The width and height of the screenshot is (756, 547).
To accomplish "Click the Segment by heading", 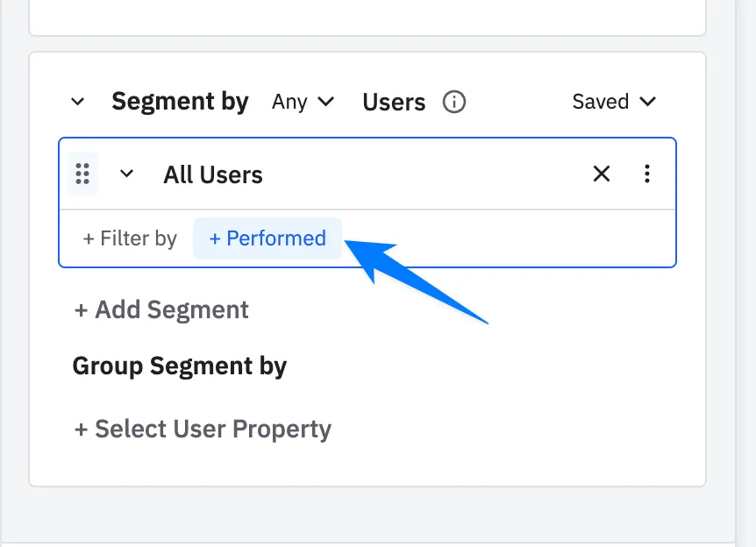I will [x=180, y=102].
